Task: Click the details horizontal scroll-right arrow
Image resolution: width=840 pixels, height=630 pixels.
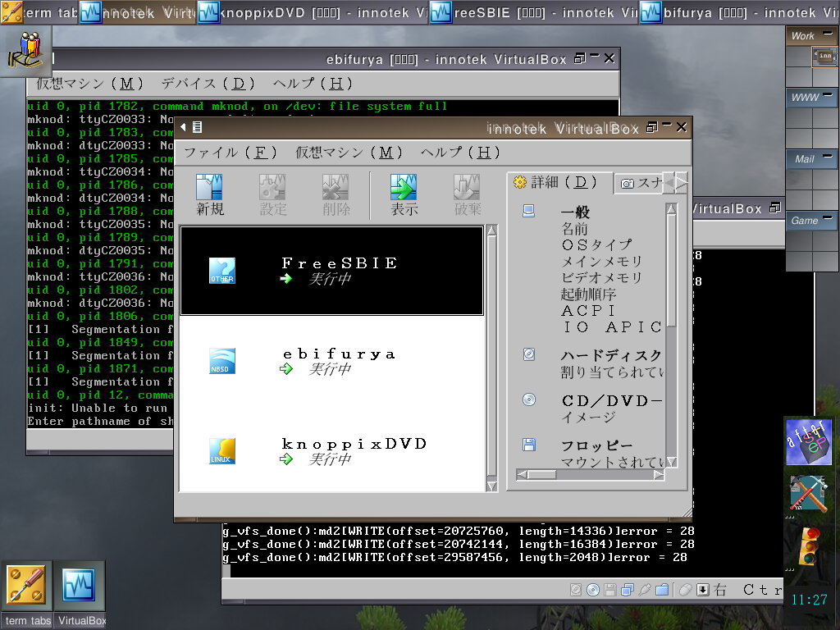Action: [x=659, y=475]
